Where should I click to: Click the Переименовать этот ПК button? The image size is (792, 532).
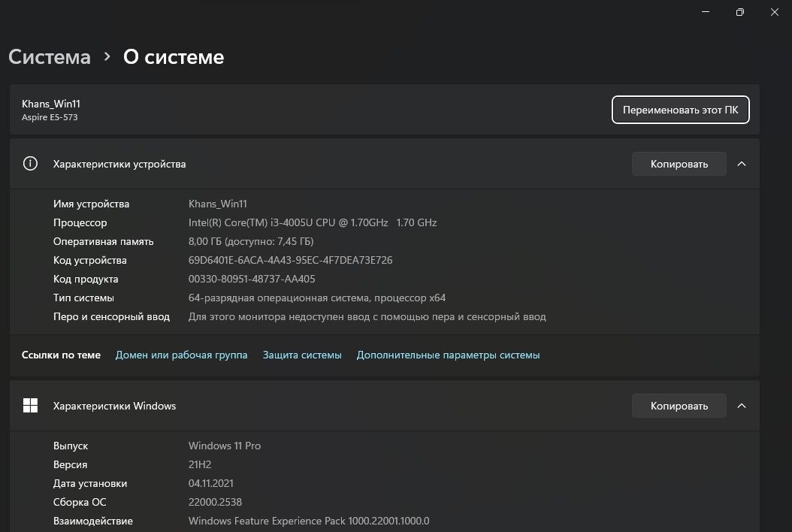pos(680,110)
